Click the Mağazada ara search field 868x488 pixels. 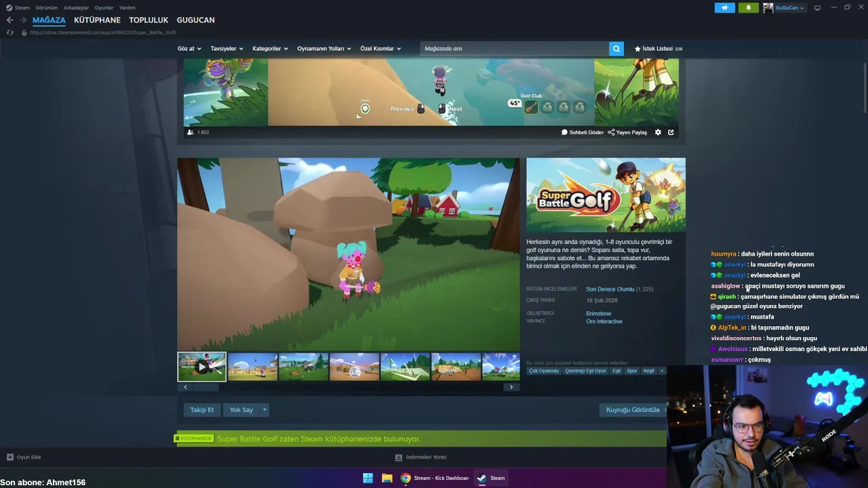(514, 49)
